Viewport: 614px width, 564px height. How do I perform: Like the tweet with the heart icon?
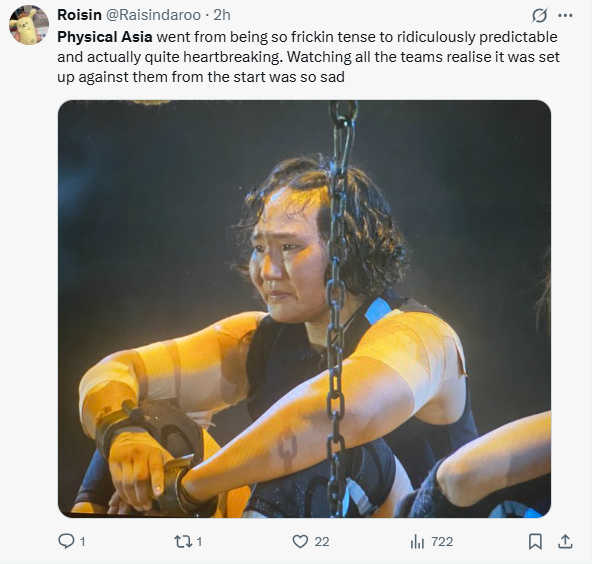point(300,541)
